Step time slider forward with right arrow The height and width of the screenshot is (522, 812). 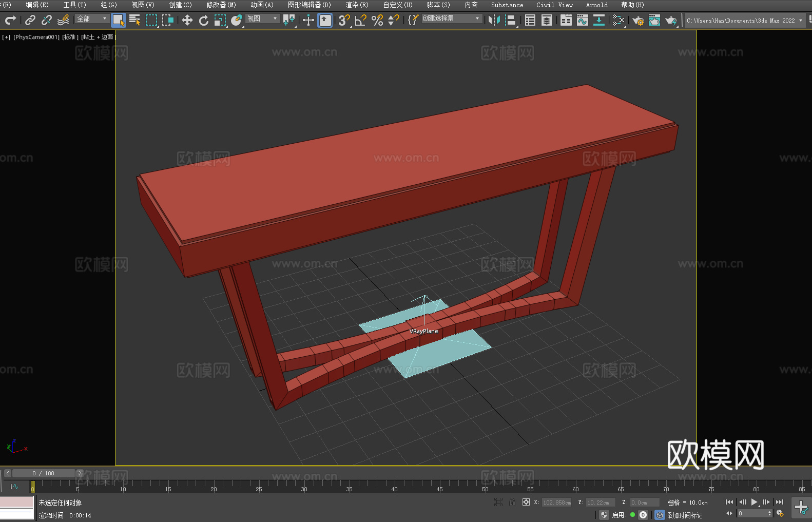(80, 473)
